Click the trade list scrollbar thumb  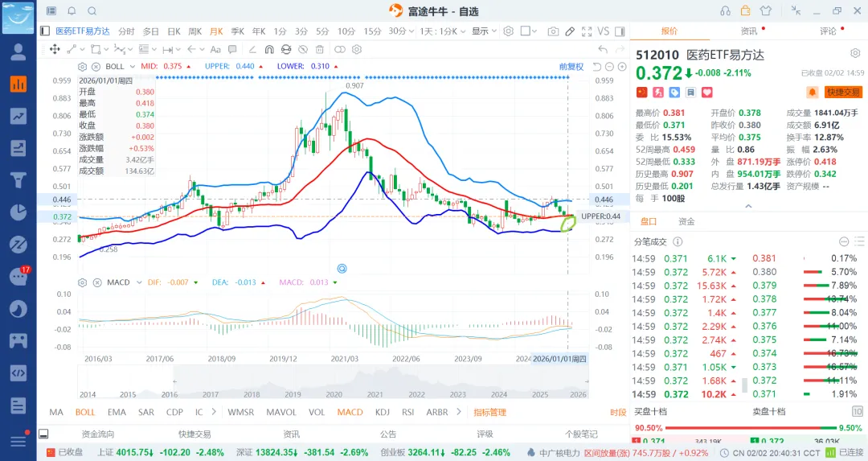coord(744,385)
